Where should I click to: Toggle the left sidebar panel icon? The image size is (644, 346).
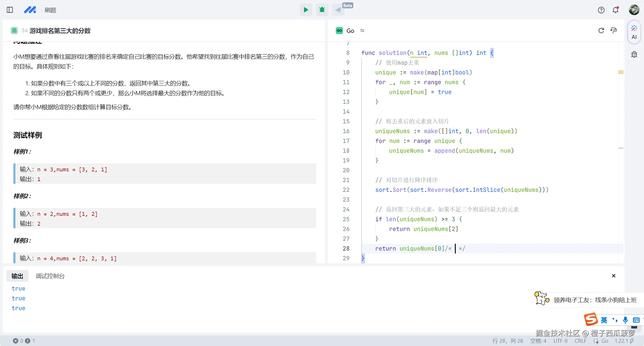(x=10, y=10)
